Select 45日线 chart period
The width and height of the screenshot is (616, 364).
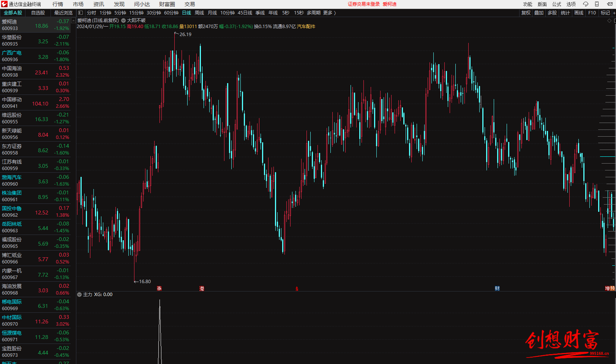click(245, 13)
